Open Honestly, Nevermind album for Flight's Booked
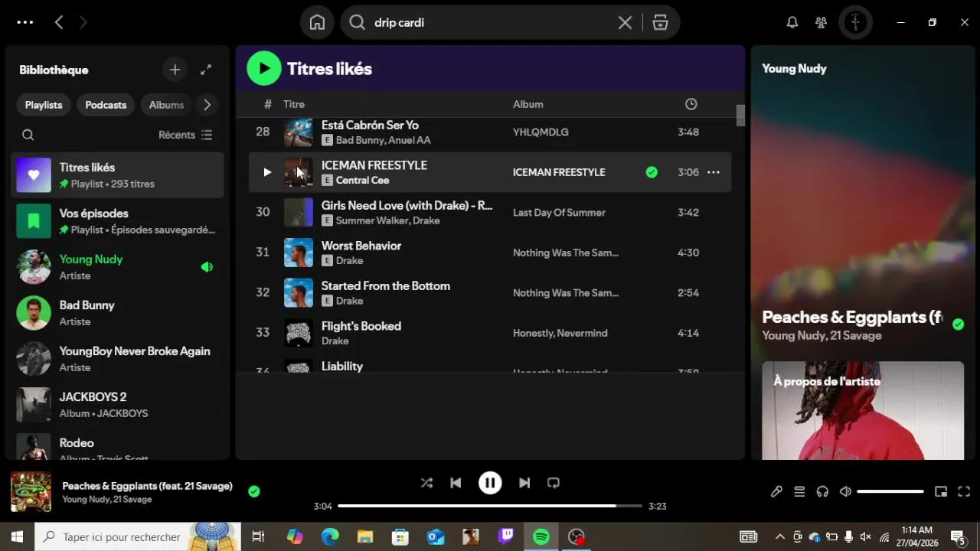Image resolution: width=980 pixels, height=551 pixels. [560, 333]
